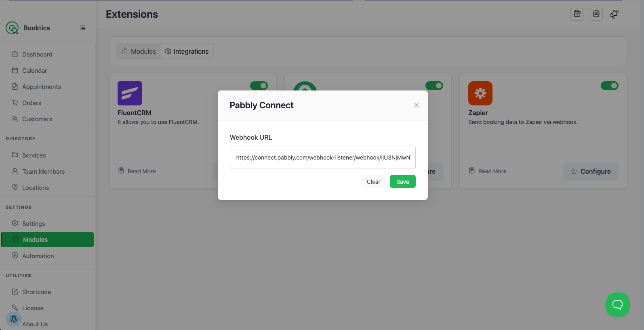The height and width of the screenshot is (330, 644).
Task: Save the Pabbly webhook URL
Action: click(x=403, y=182)
